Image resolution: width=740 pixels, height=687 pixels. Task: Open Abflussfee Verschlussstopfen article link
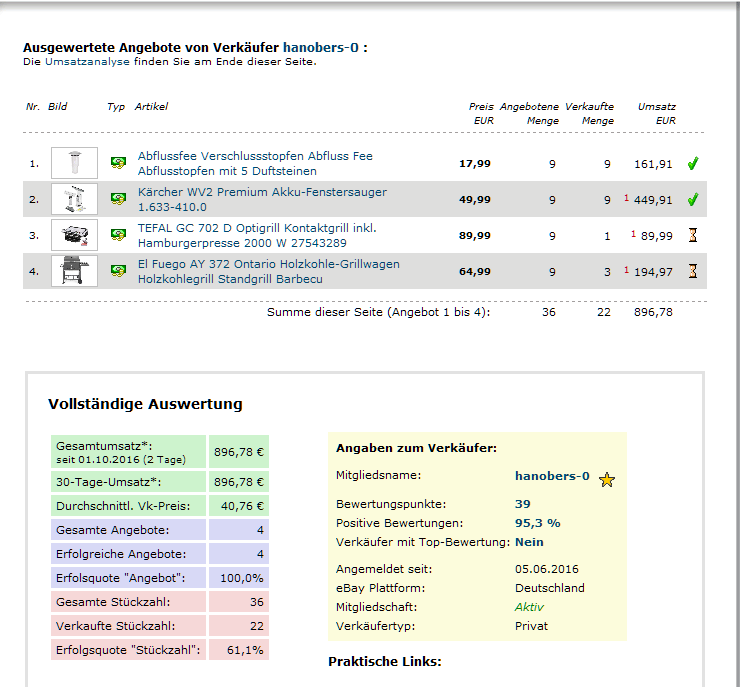[255, 163]
